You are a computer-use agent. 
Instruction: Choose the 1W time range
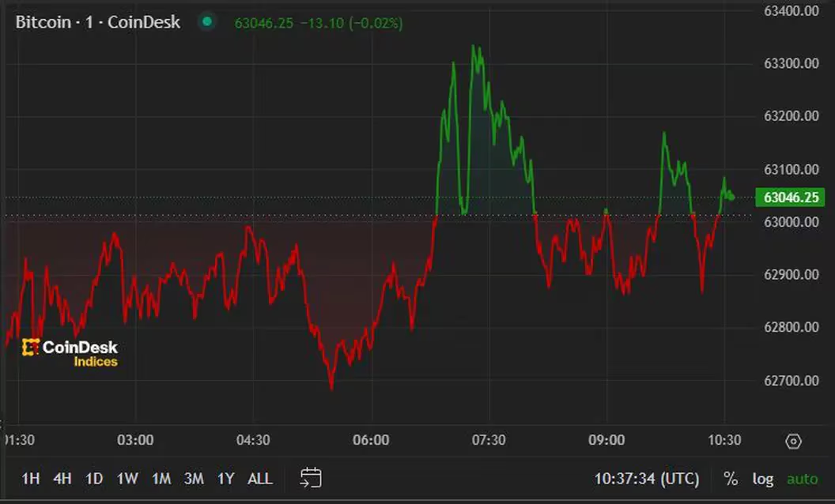coord(127,479)
